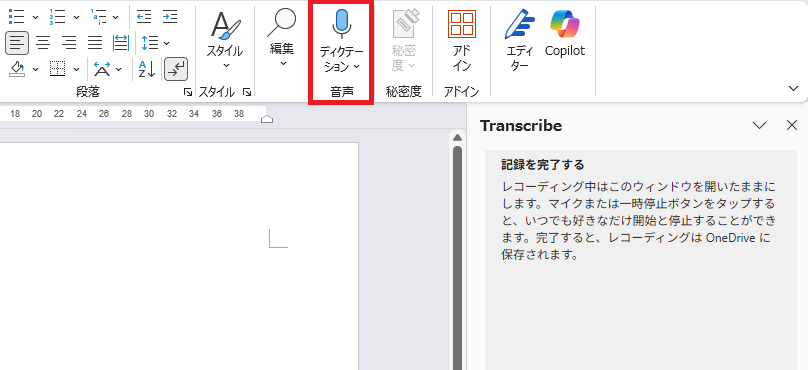Open borders dropdown arrow
Viewport: 808px width, 370px height.
76,69
